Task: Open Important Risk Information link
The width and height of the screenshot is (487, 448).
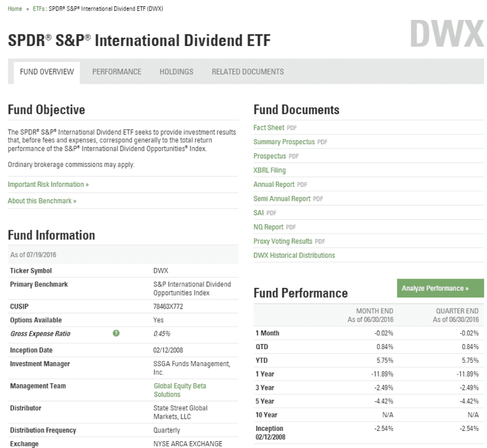Action: click(x=48, y=185)
